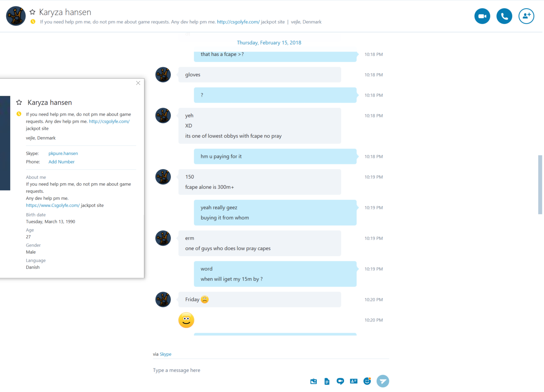The height and width of the screenshot is (392, 544).
Task: Close the Karyza hansen profile card
Action: (x=138, y=83)
